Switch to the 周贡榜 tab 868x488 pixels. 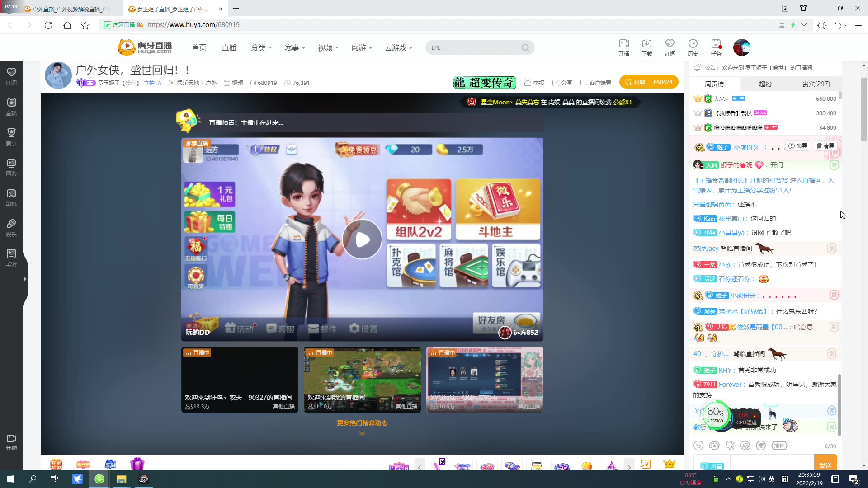(x=714, y=84)
